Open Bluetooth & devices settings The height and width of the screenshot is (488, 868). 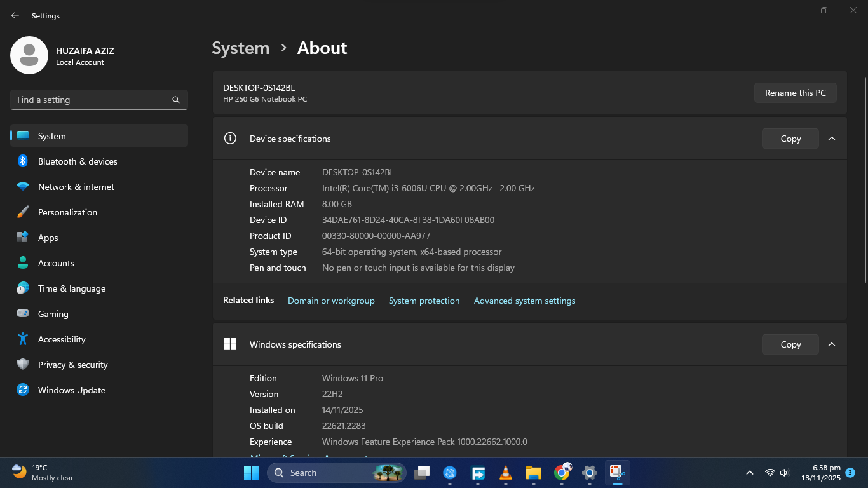click(78, 161)
